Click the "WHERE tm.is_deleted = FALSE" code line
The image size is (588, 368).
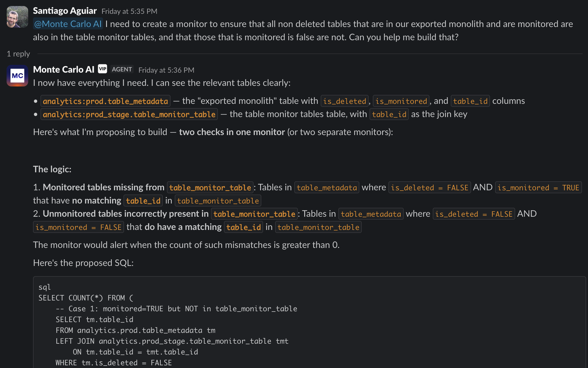114,362
